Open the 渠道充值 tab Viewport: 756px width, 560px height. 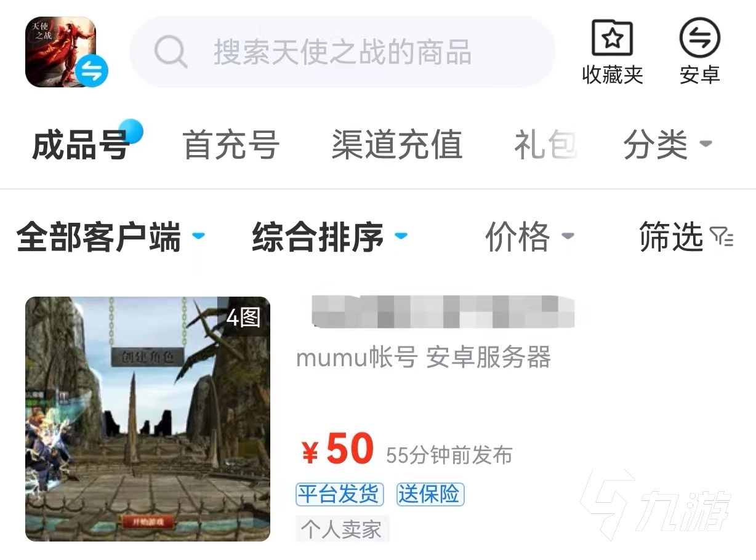point(396,146)
